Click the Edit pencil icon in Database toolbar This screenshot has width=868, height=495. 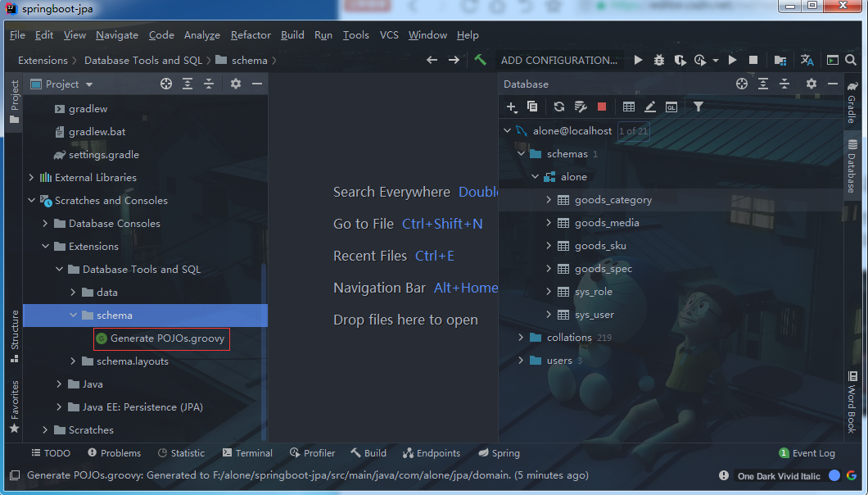650,107
